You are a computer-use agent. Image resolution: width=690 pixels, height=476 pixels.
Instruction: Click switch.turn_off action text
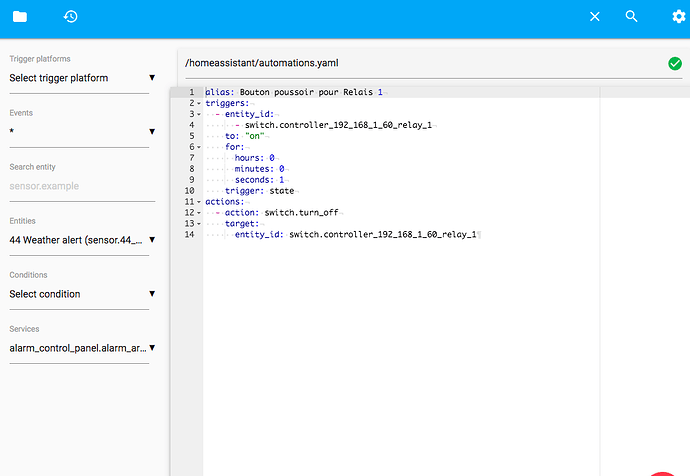[301, 212]
